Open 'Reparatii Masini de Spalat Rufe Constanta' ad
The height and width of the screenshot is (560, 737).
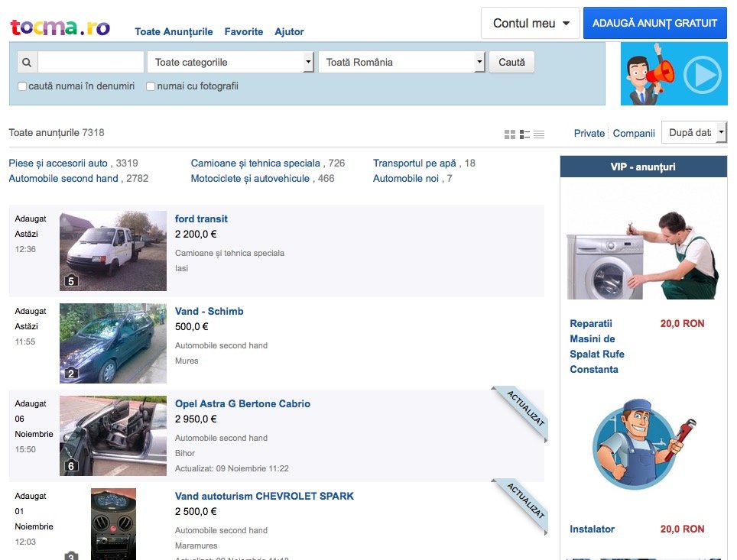point(597,347)
